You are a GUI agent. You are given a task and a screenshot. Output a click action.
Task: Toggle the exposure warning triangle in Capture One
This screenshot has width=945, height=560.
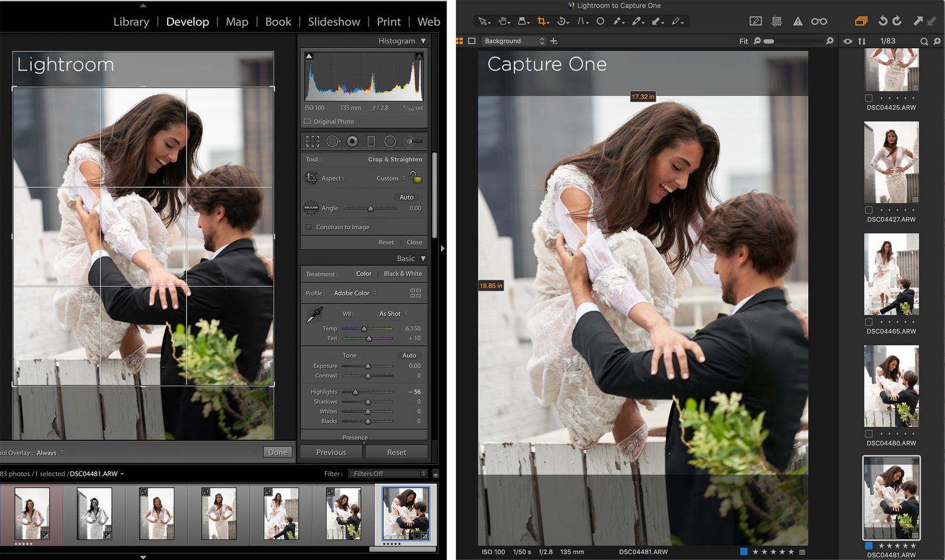coord(798,21)
